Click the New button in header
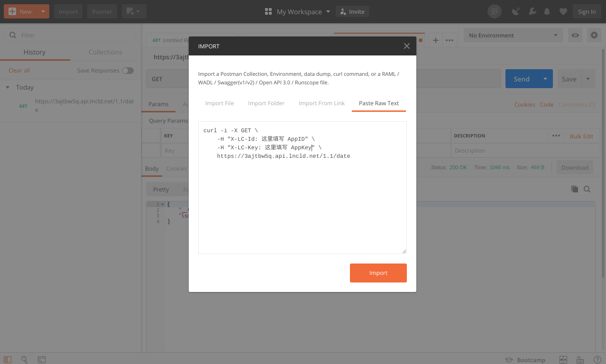This screenshot has height=364, width=606. tap(20, 11)
